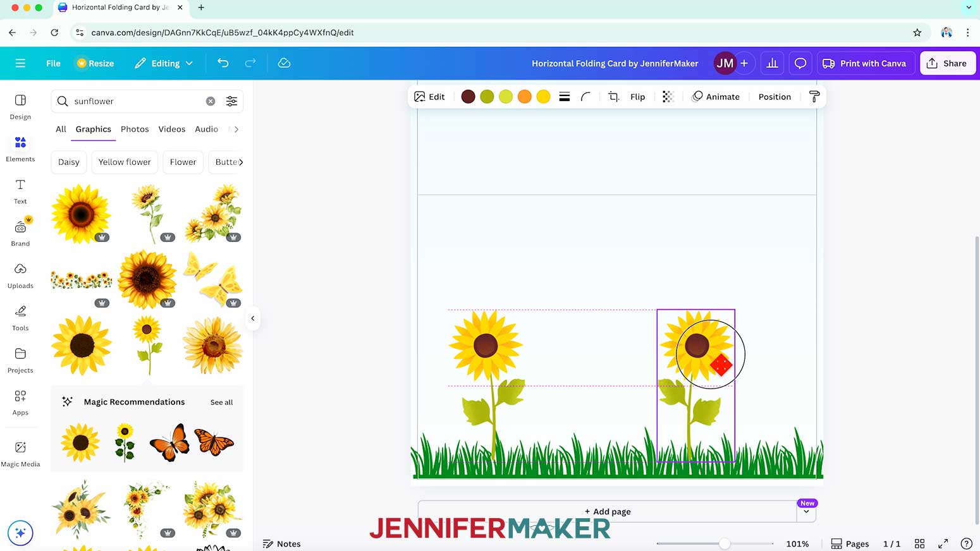The image size is (980, 551).
Task: Enter fullscreen present mode
Action: pyautogui.click(x=943, y=543)
